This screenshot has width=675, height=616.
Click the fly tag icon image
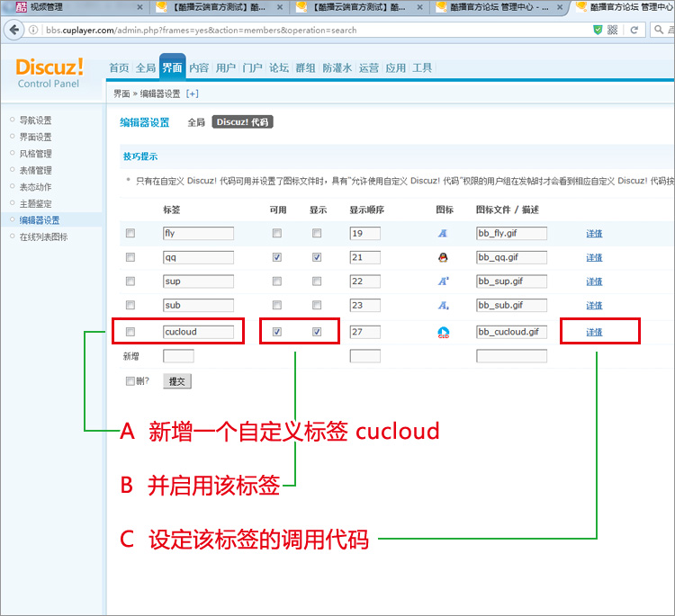pyautogui.click(x=443, y=233)
